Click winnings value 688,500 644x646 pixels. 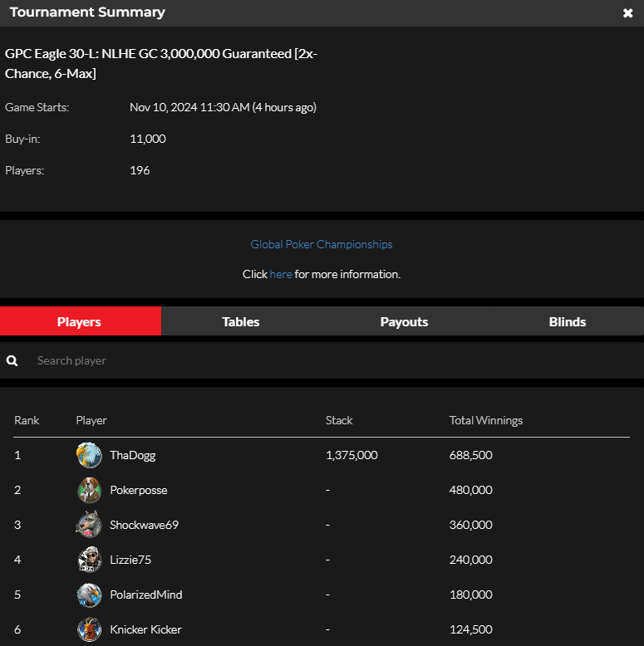click(471, 455)
